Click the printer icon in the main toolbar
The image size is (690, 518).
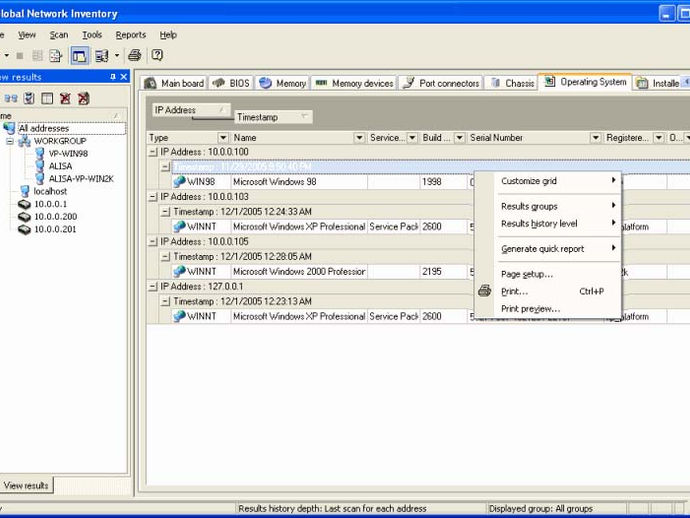135,55
